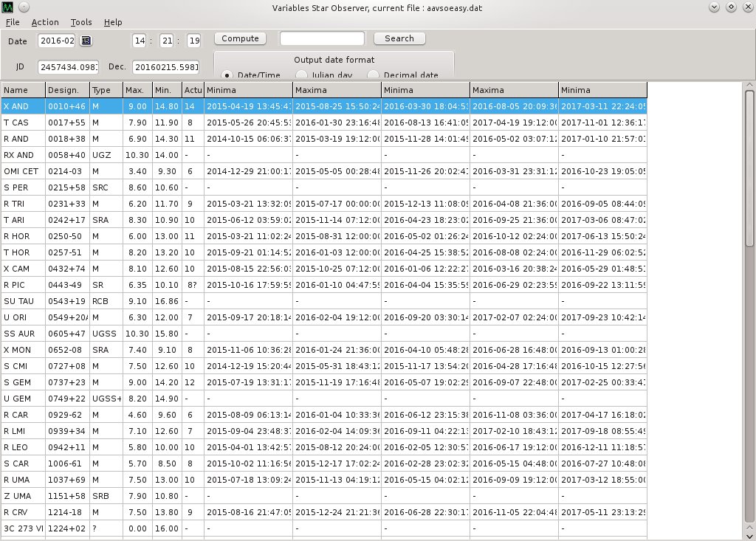Select the R HOR row

tap(324, 236)
